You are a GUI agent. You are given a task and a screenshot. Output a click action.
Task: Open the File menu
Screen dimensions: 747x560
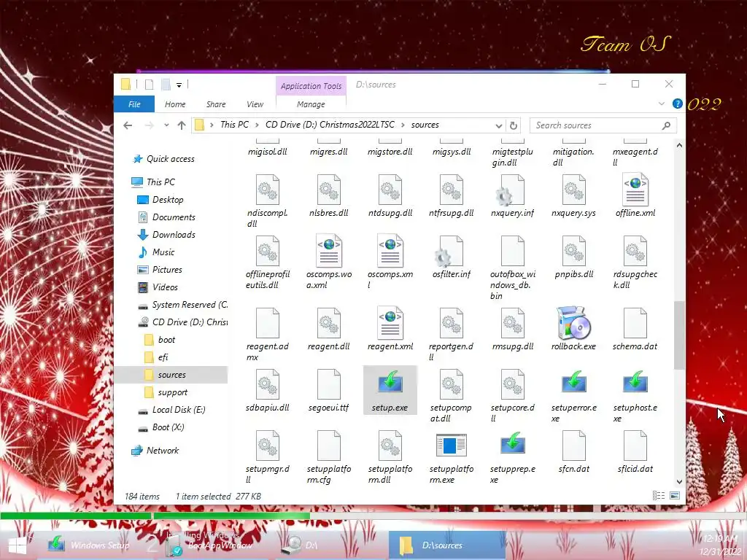pos(134,104)
